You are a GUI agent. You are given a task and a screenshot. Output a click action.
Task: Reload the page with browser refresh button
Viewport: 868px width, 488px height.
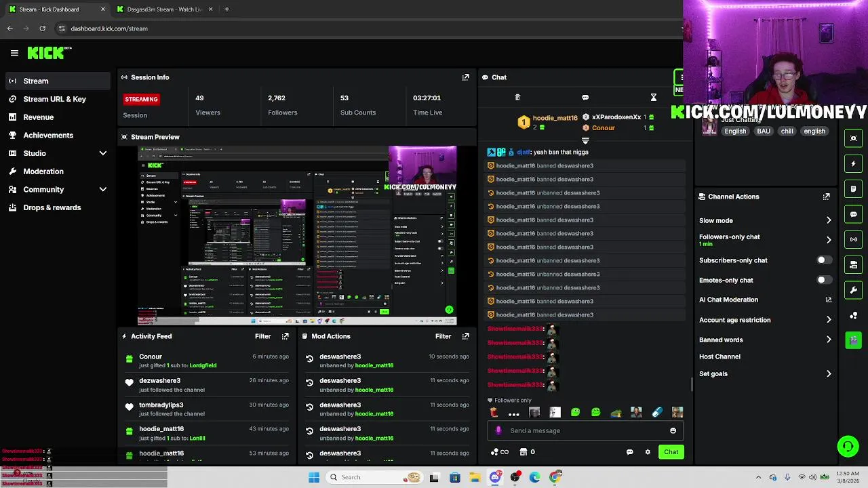point(43,28)
